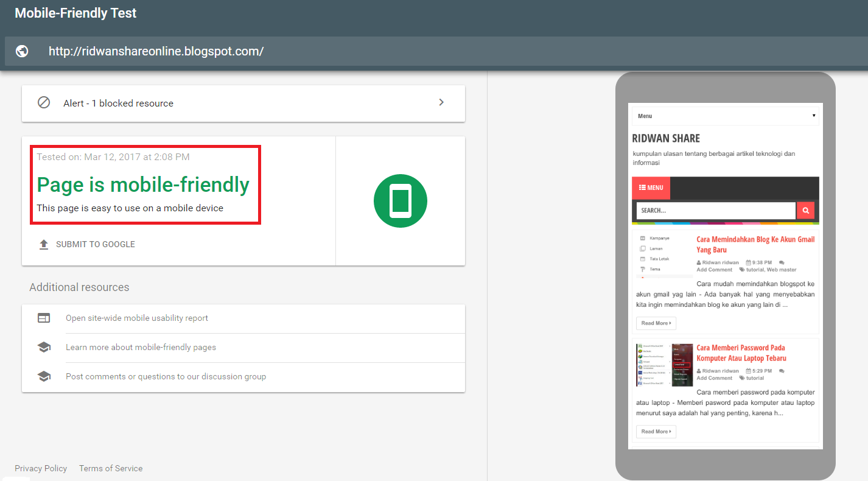Open site-wide mobile usability report link
This screenshot has height=481, width=868.
pos(137,318)
